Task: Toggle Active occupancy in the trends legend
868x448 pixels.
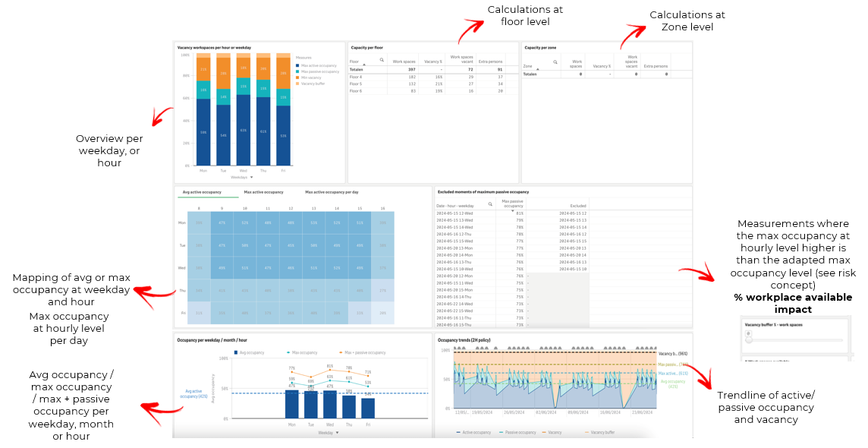Action: (474, 433)
